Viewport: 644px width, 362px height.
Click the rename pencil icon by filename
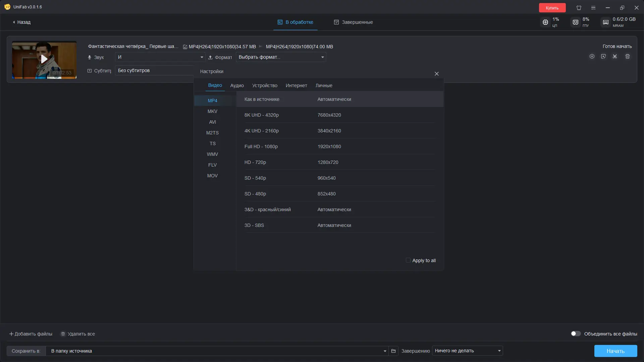click(x=185, y=47)
